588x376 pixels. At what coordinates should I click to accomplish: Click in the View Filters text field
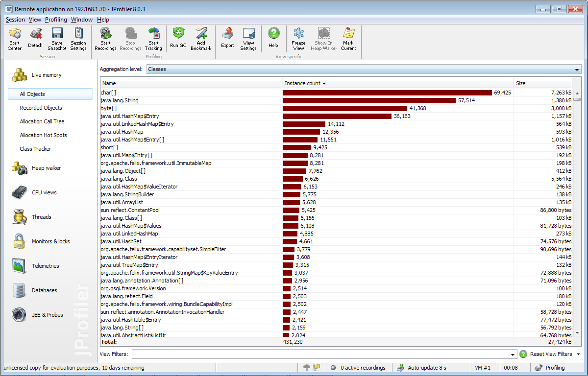pyautogui.click(x=320, y=354)
